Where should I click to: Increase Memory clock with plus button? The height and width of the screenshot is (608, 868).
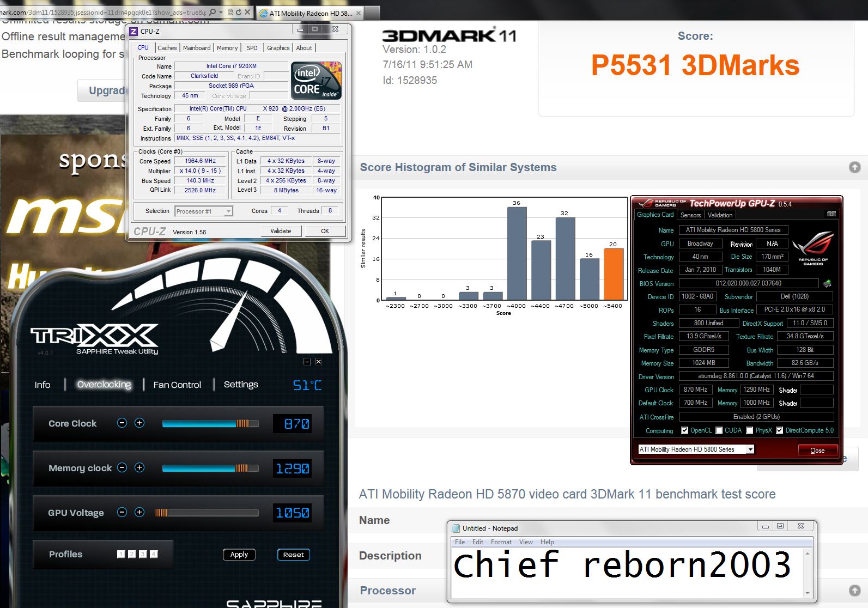tap(139, 467)
